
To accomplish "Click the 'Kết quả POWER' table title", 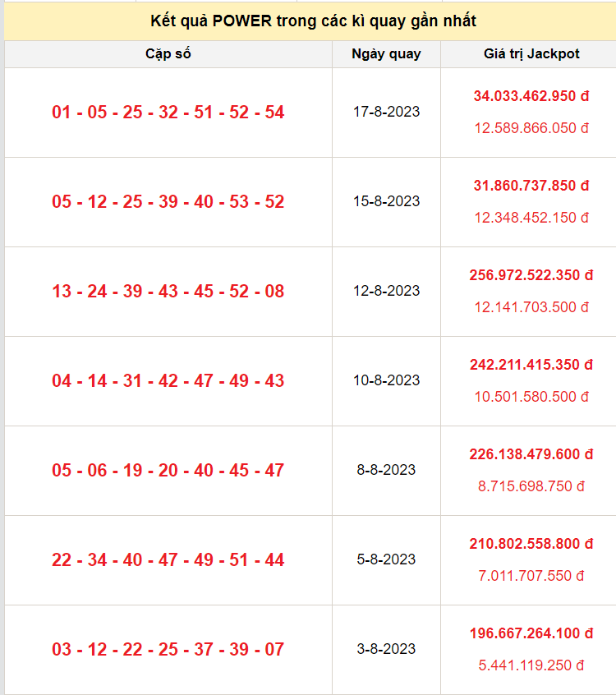I will pos(313,21).
